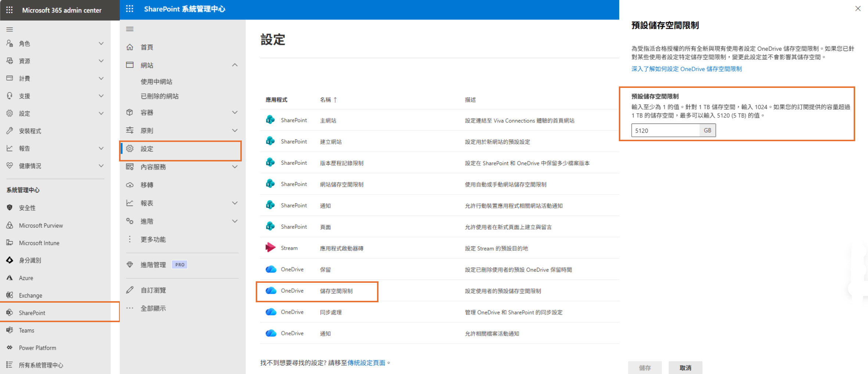Click the 應用程式 column header
This screenshot has width=868, height=374.
pos(276,100)
